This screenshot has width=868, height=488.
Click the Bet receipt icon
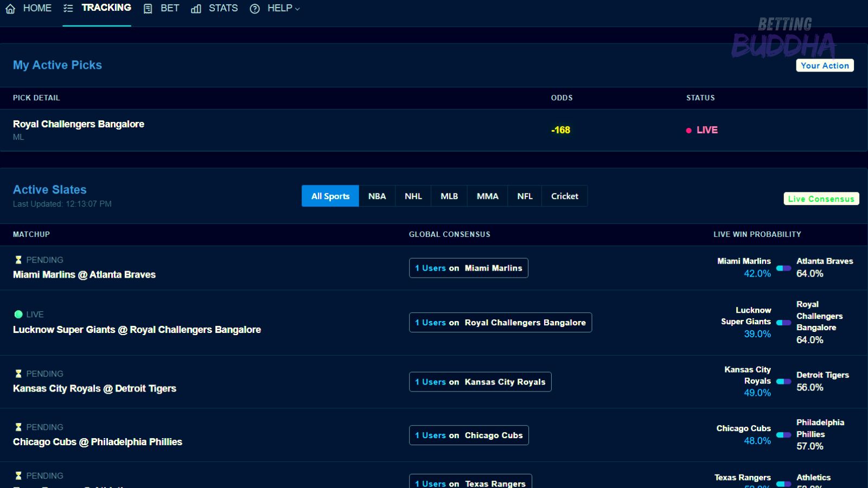(148, 9)
